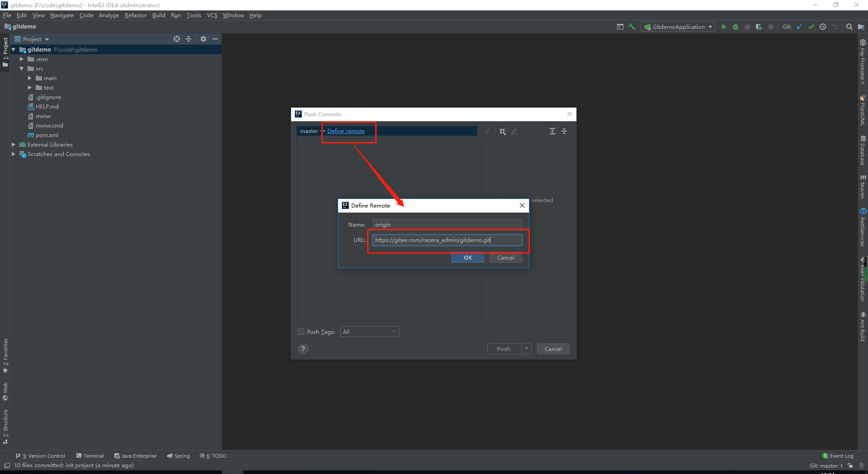Click the Git Commit green checkmark

coord(811,27)
